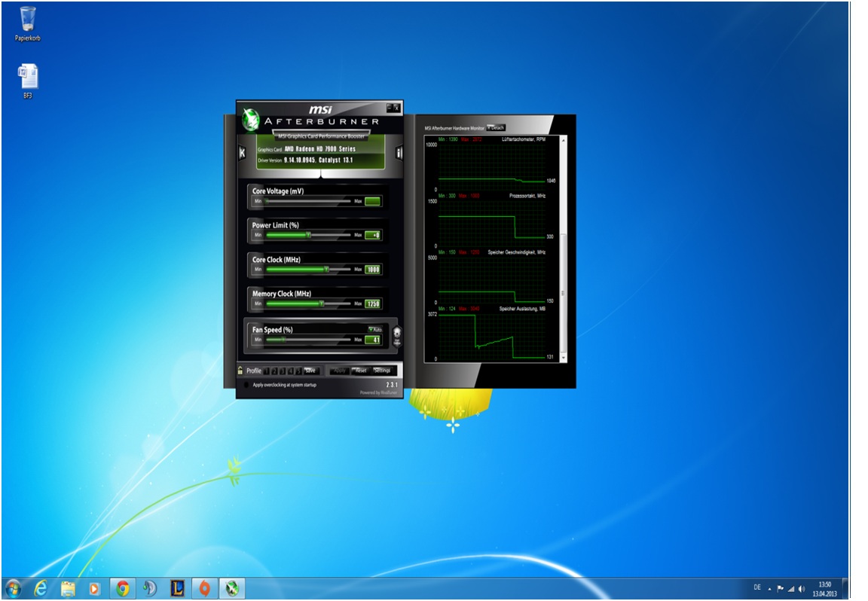Open the Windows Start menu orb
This screenshot has height=601, width=868.
pyautogui.click(x=13, y=588)
